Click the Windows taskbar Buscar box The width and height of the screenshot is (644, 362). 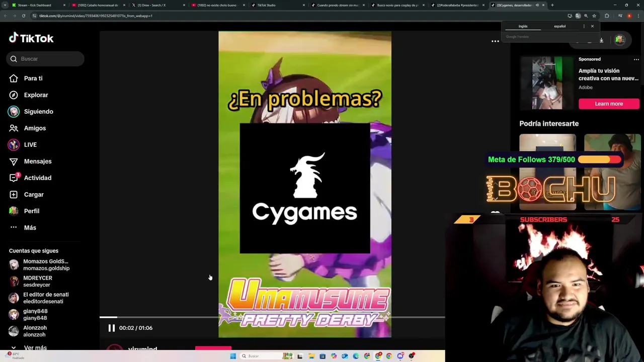click(266, 356)
